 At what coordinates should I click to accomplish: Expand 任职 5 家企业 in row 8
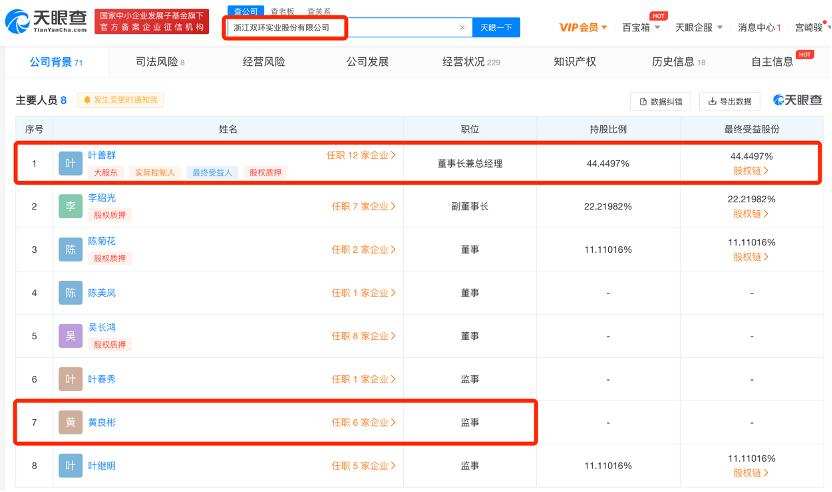point(363,466)
